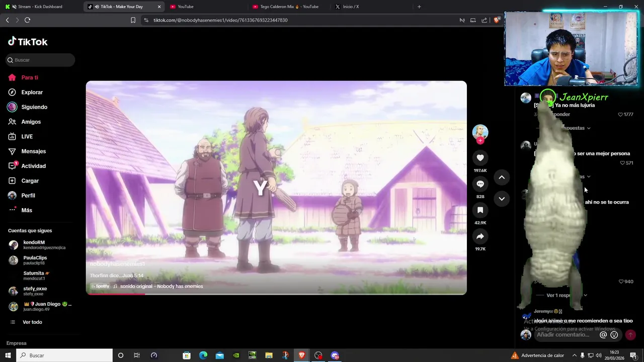Click the Windows taskbar Buscar box
644x362 pixels.
(x=64, y=355)
